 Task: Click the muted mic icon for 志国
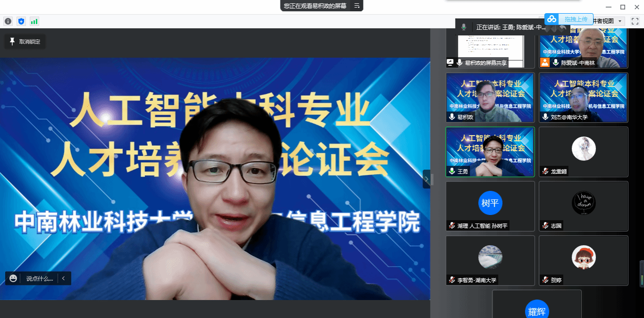pyautogui.click(x=545, y=226)
